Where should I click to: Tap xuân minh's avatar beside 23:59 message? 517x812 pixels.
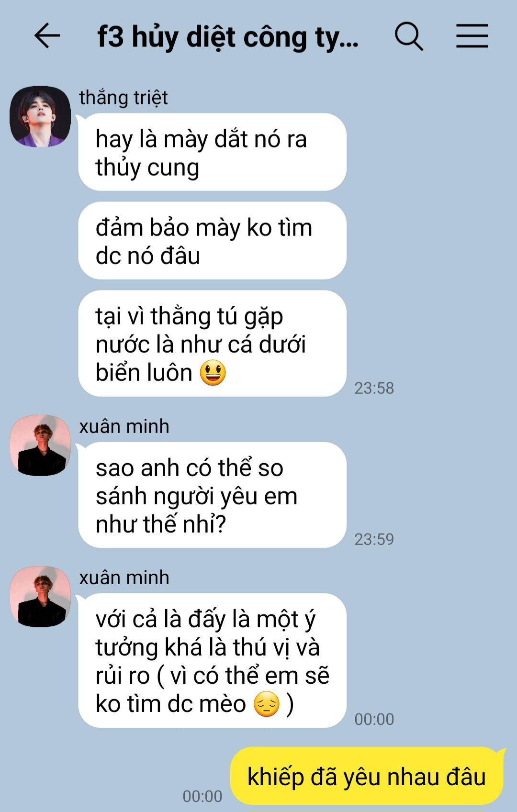pos(40,445)
